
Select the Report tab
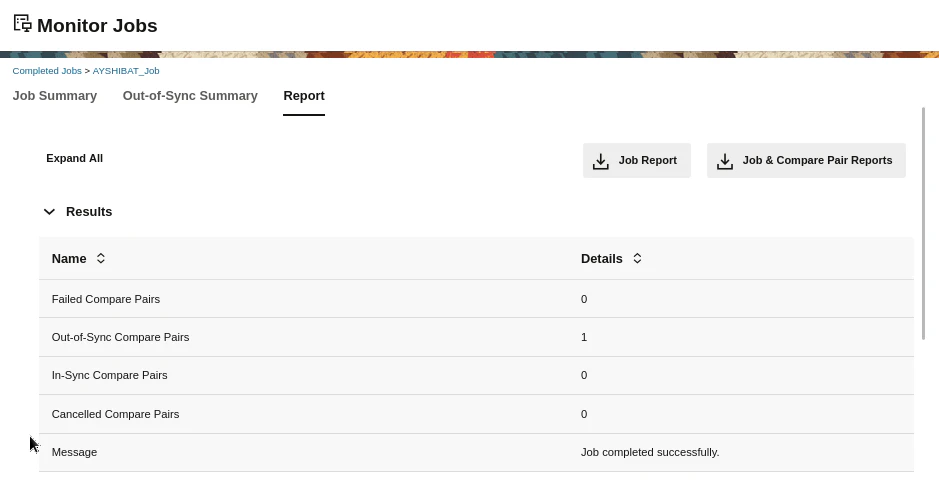[x=304, y=96]
